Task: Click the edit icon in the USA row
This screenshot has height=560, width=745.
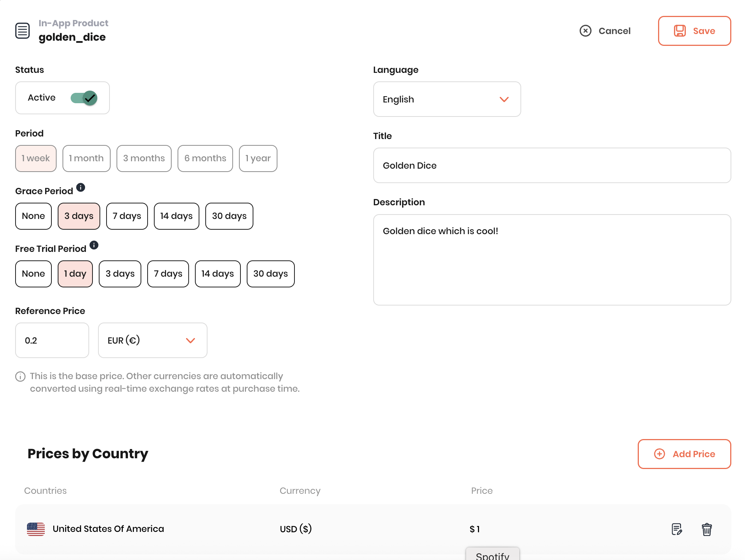Action: point(677,529)
